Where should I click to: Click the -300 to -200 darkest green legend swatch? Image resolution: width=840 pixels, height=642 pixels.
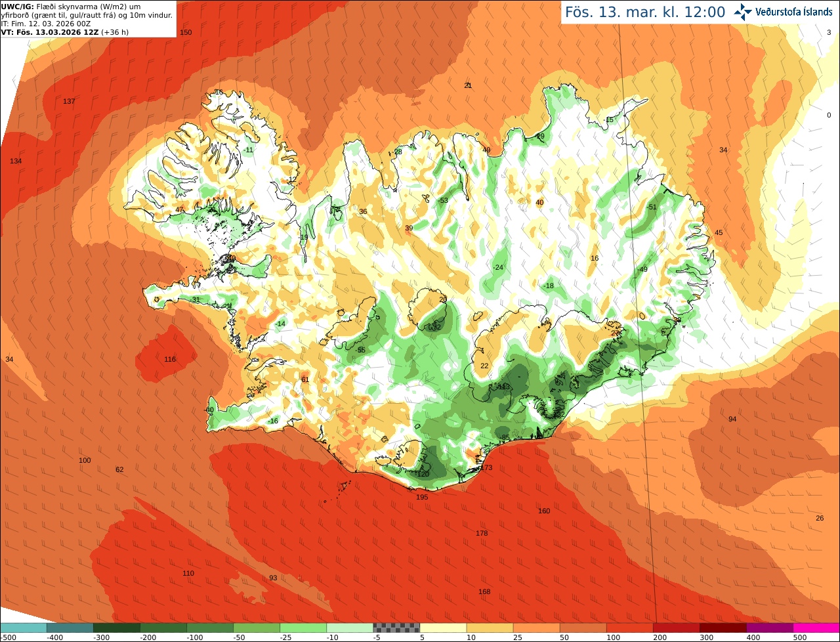[116, 627]
